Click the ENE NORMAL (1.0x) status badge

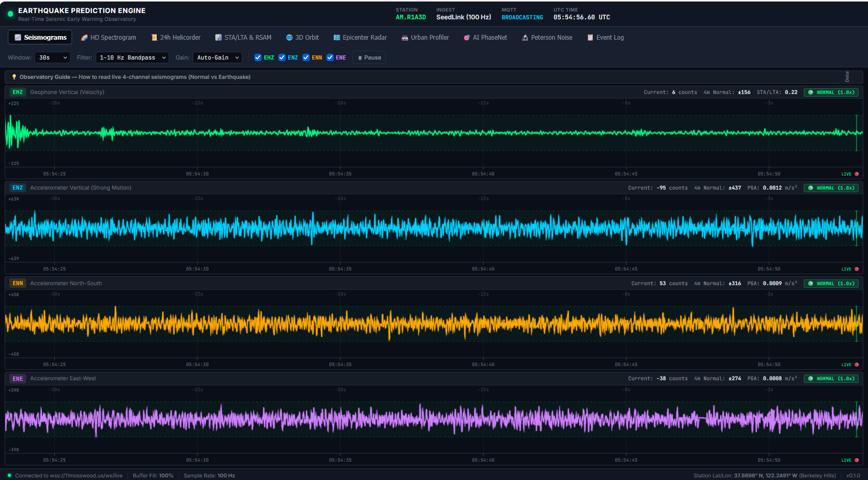[x=831, y=379]
